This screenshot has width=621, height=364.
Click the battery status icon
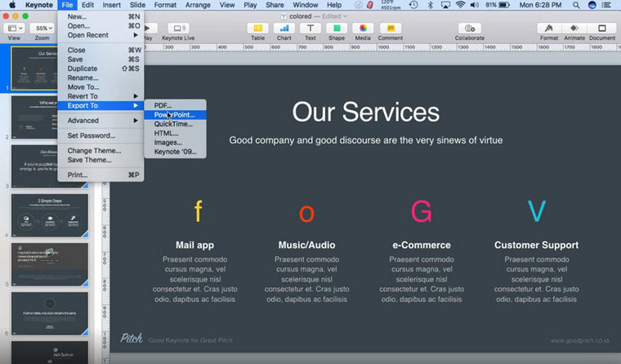[x=504, y=5]
